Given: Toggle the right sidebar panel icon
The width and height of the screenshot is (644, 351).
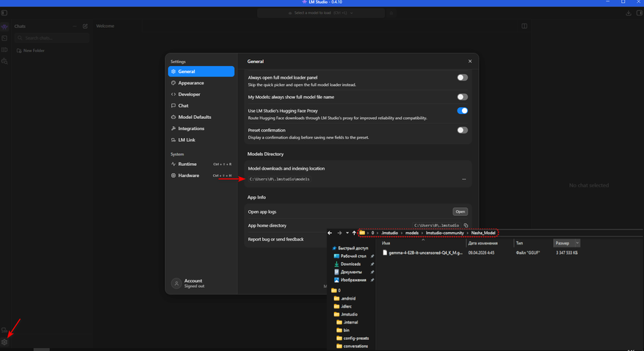Looking at the screenshot, I should [640, 13].
